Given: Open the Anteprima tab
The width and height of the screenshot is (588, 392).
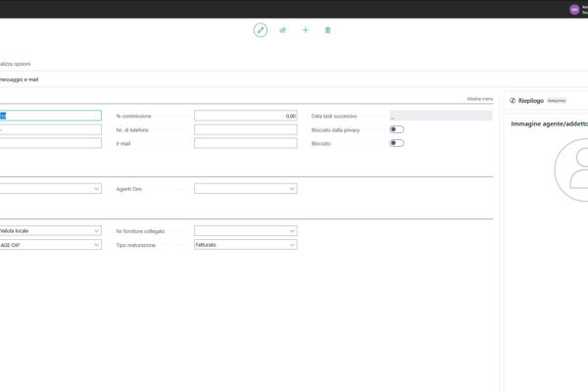Looking at the screenshot, I should point(557,100).
